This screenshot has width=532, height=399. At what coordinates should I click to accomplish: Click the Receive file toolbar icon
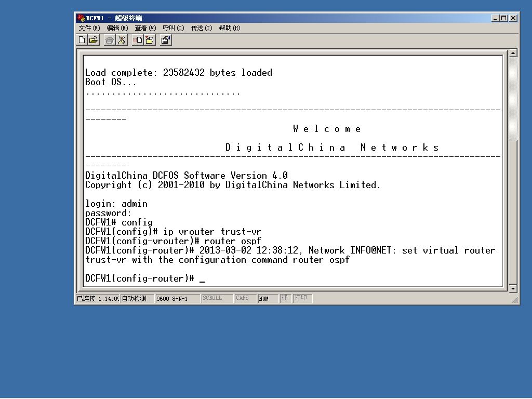(150, 40)
